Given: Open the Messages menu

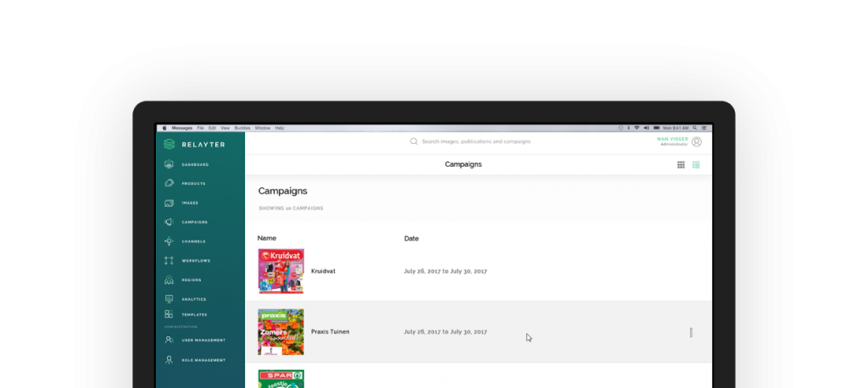Looking at the screenshot, I should 182,128.
